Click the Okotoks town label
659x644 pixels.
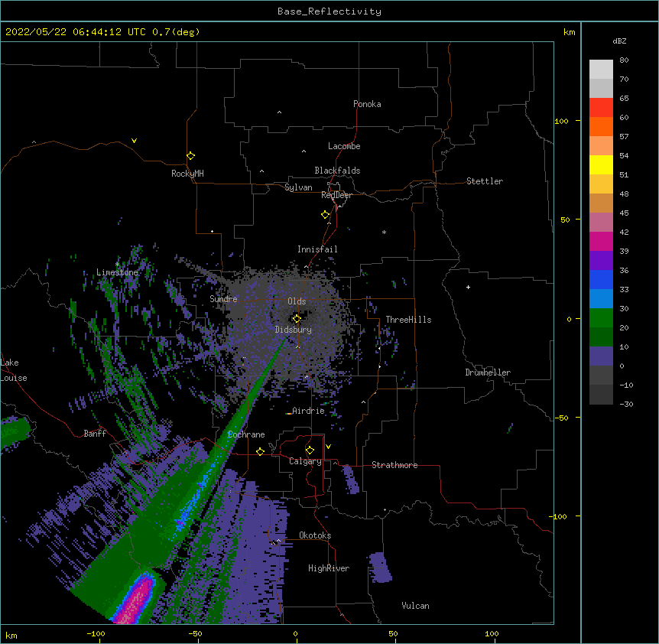point(315,535)
